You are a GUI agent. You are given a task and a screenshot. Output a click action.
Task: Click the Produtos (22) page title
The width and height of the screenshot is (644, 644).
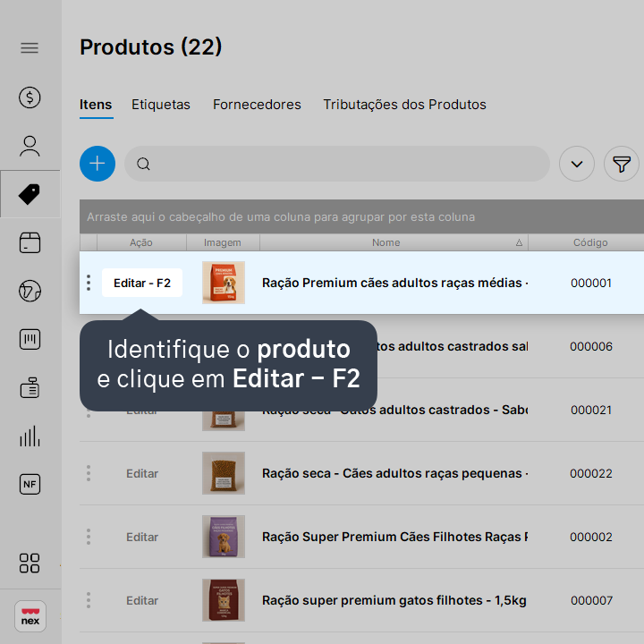tap(151, 47)
